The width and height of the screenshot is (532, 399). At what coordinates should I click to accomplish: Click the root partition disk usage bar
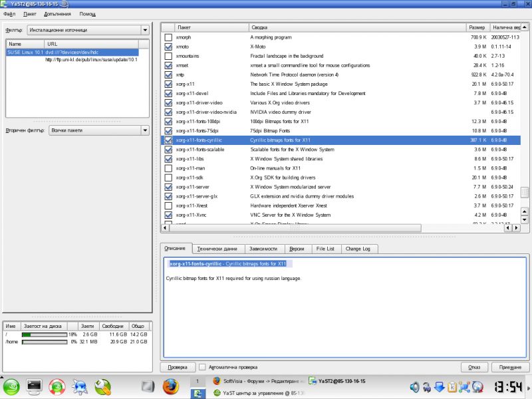point(45,334)
